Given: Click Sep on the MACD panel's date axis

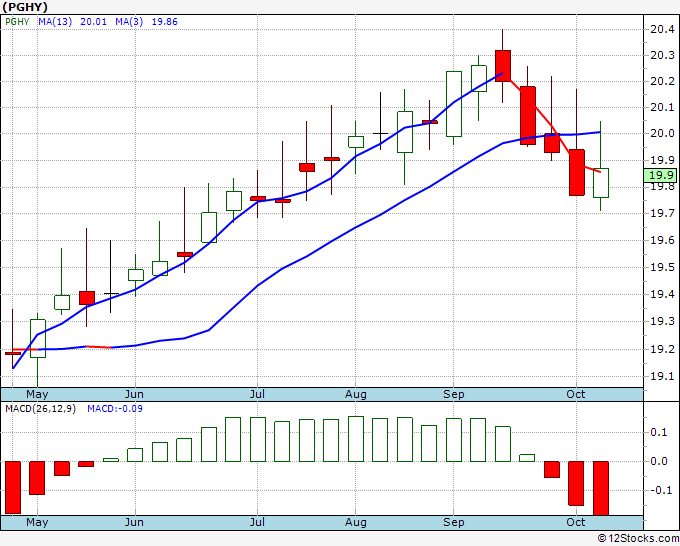Looking at the screenshot, I should tap(454, 523).
